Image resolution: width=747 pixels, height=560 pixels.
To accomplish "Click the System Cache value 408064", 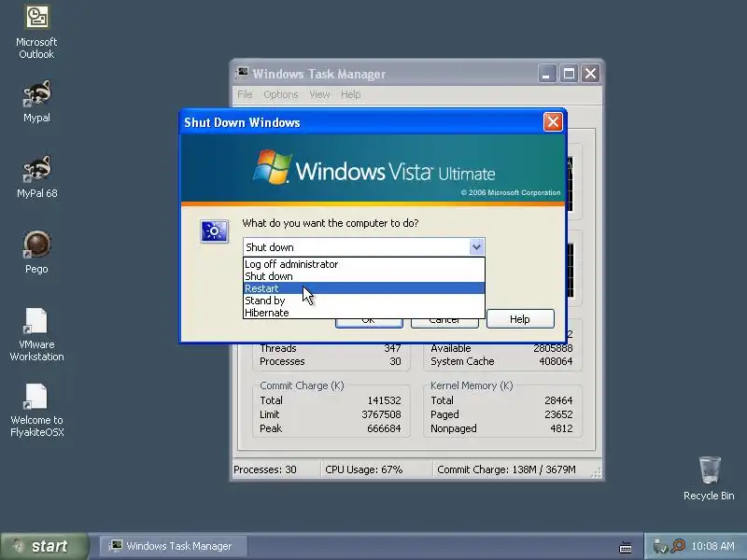I will coord(556,361).
